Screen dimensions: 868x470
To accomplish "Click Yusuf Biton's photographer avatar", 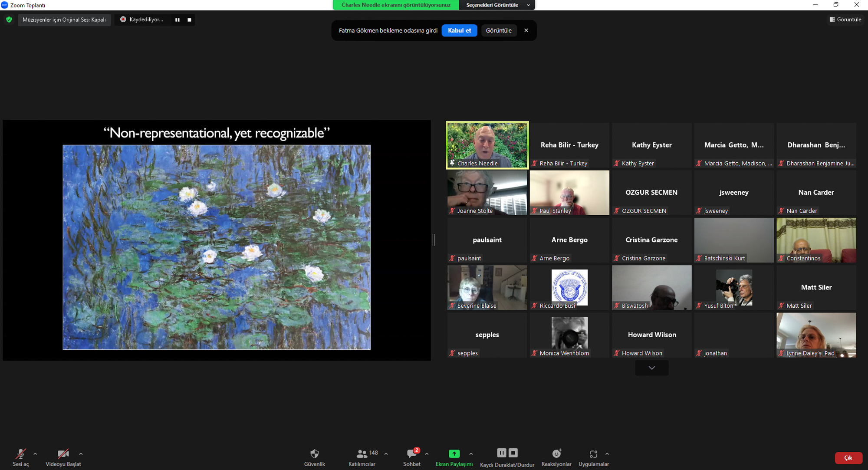I will click(x=734, y=287).
